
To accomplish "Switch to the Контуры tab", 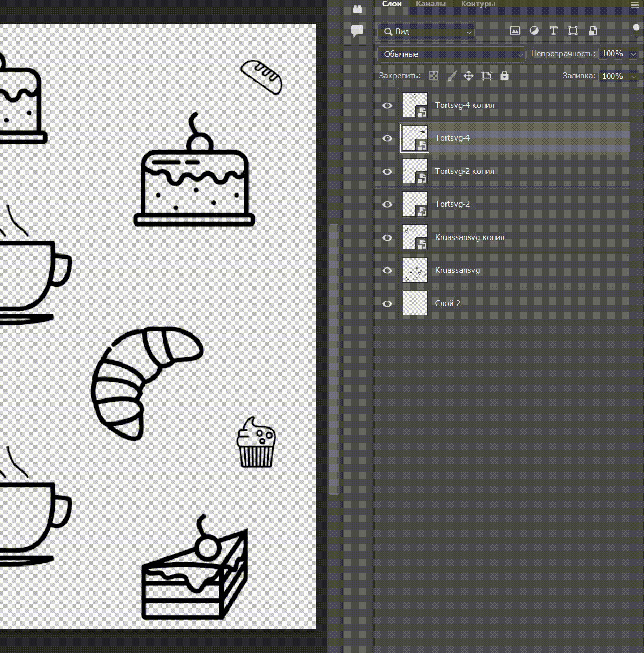I will click(x=478, y=4).
